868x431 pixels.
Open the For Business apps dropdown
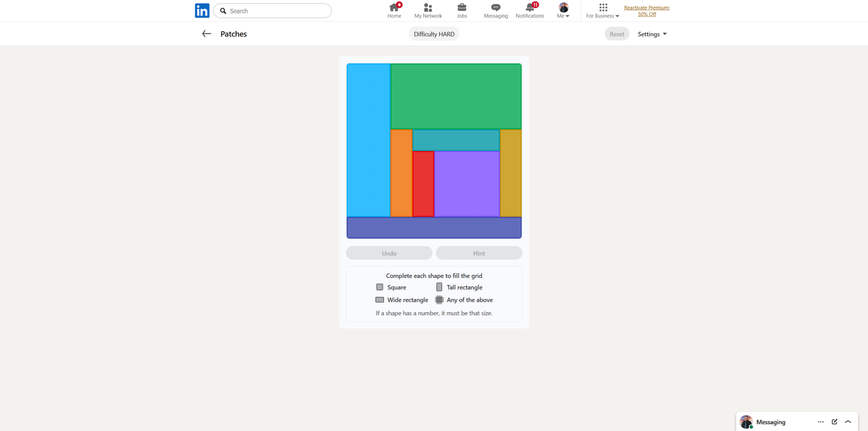tap(603, 10)
